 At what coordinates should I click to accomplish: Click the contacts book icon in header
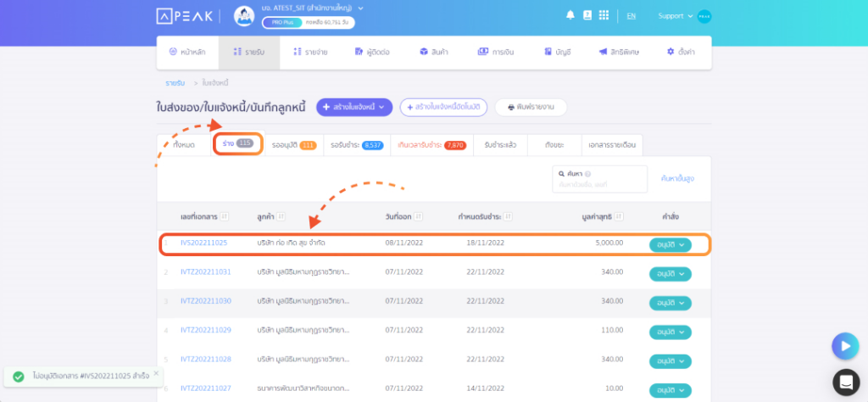point(587,15)
